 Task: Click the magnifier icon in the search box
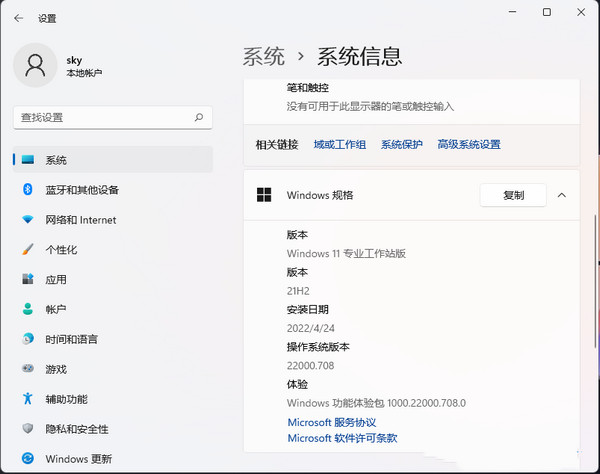tap(199, 117)
